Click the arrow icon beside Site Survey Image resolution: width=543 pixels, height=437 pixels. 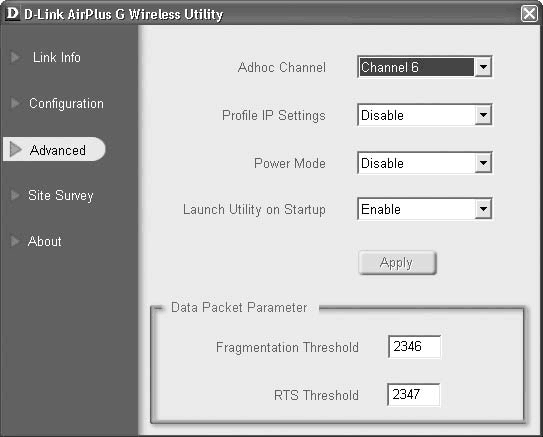(15, 195)
